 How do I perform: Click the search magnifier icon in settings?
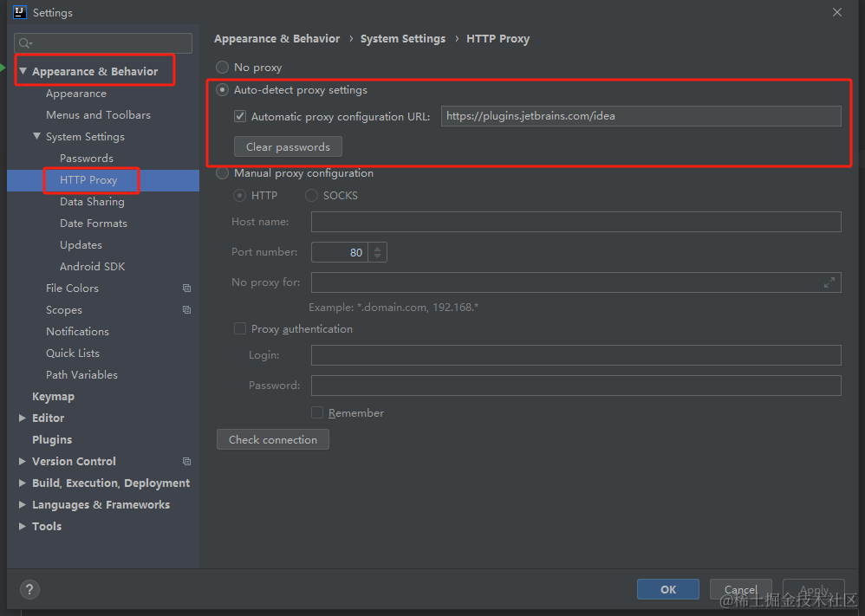pyautogui.click(x=25, y=43)
